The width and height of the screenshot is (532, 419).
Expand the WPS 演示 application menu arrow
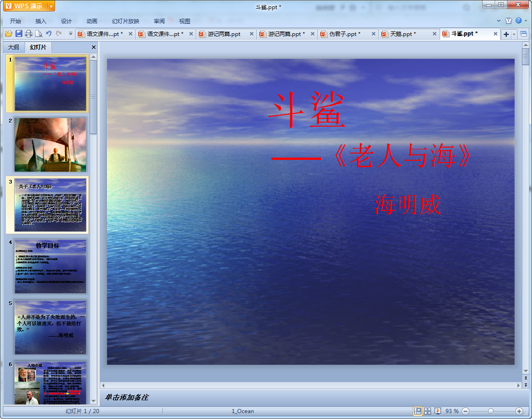point(51,6)
